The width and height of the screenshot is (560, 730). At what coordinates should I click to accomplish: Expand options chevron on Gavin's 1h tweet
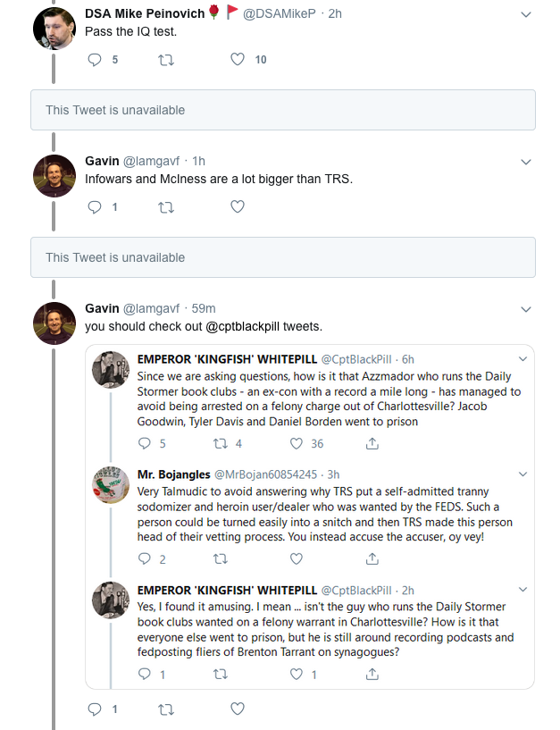[x=525, y=162]
